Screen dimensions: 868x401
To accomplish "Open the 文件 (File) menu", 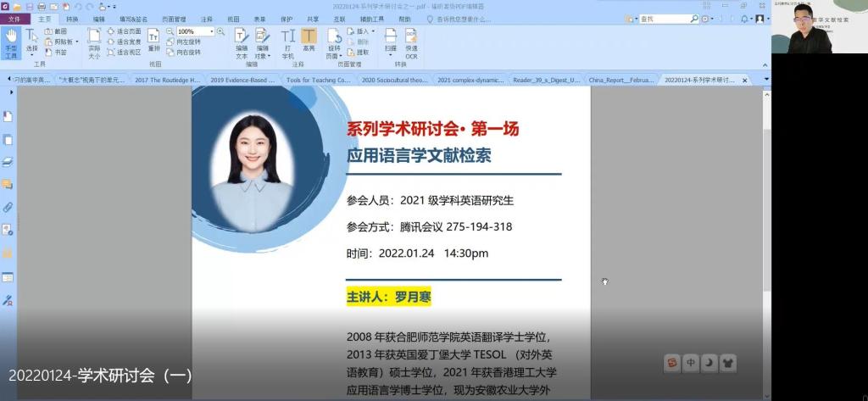I will pyautogui.click(x=14, y=19).
